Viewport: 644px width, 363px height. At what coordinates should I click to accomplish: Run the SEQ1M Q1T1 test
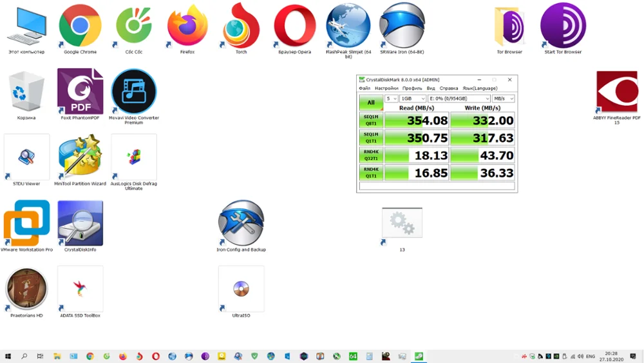371,138
